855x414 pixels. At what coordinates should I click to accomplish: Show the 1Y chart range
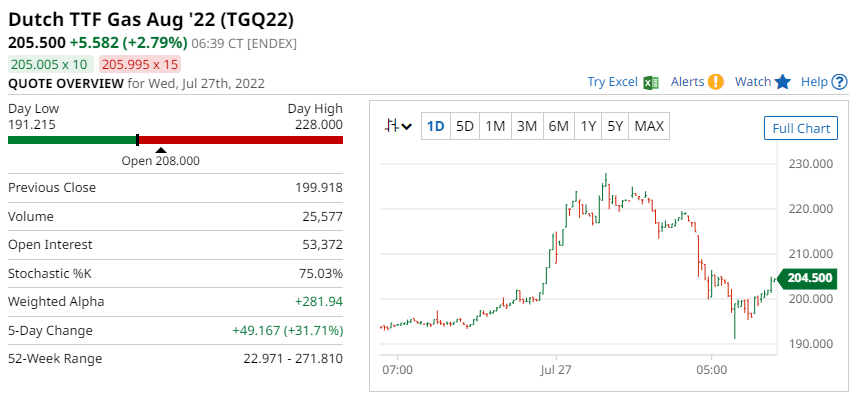(x=588, y=126)
